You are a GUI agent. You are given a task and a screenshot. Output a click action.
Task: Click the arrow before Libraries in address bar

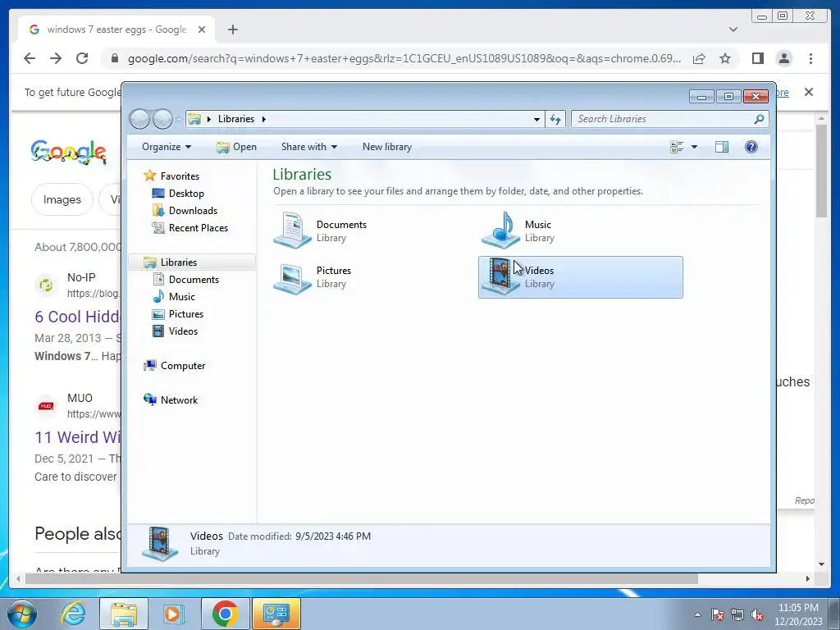[209, 119]
